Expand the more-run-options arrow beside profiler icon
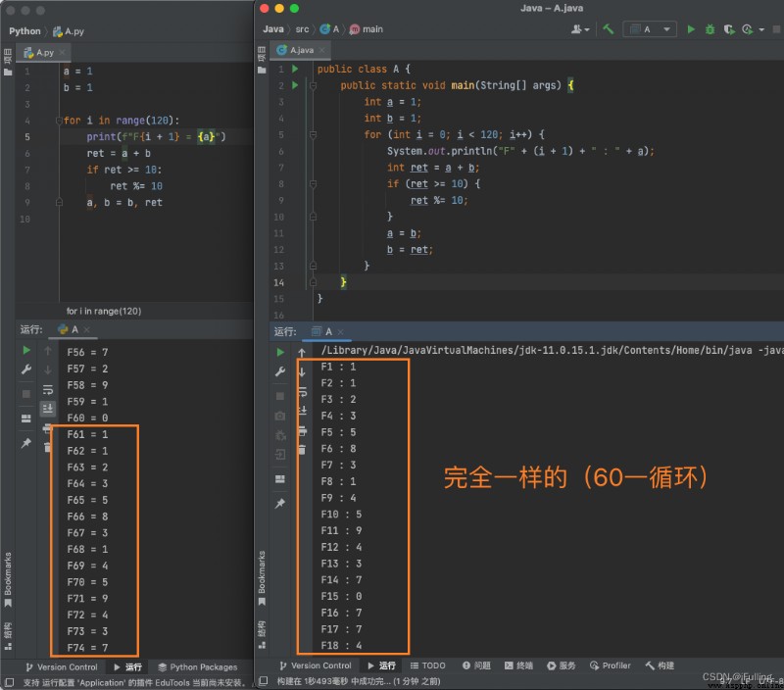Viewport: 784px width, 690px height. (761, 29)
